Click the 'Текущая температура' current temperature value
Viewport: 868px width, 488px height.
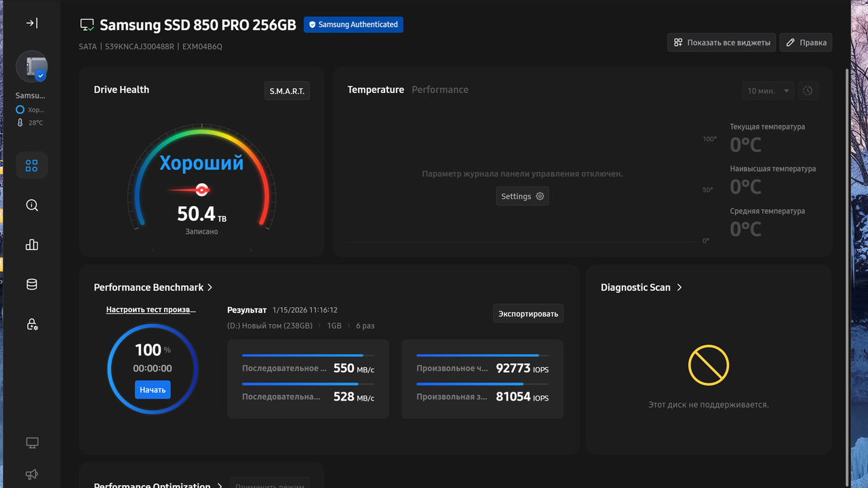(746, 144)
